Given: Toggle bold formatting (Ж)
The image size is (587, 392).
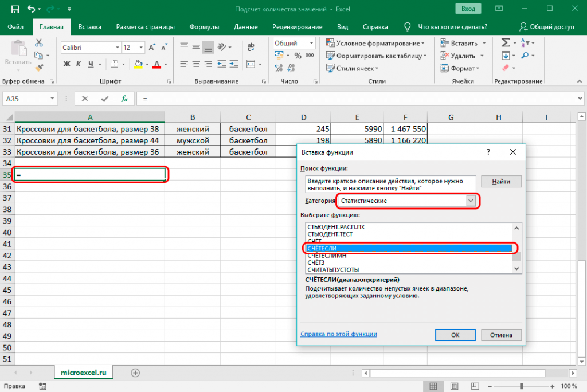Looking at the screenshot, I should tap(66, 64).
